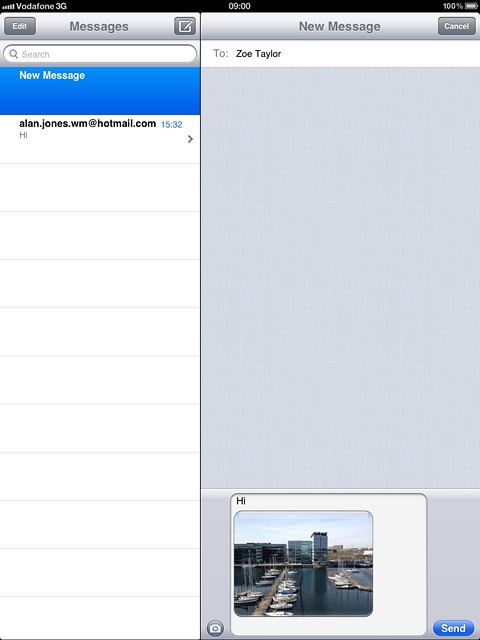
Task: Open alan.jones.wm@hotmail.com chevron arrow
Action: click(190, 139)
